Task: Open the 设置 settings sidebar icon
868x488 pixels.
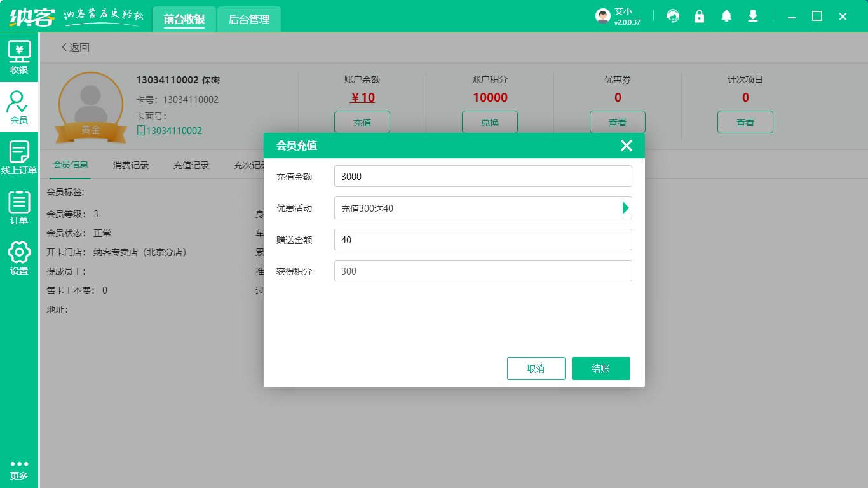Action: 19,257
